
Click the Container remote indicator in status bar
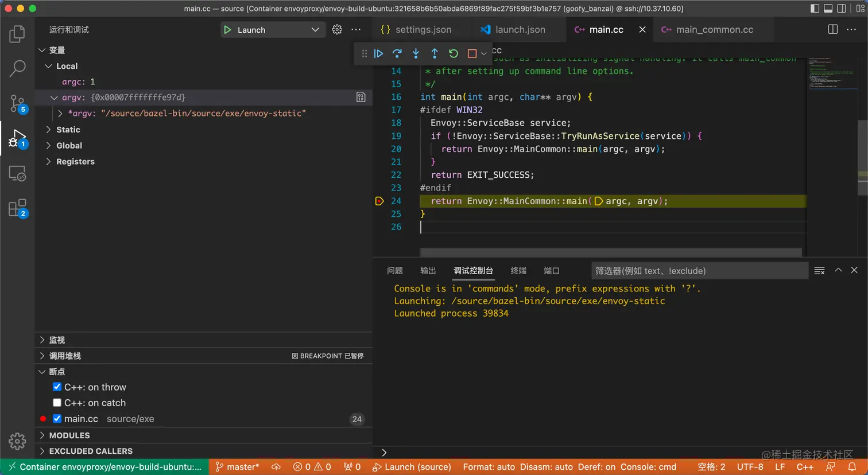click(104, 467)
